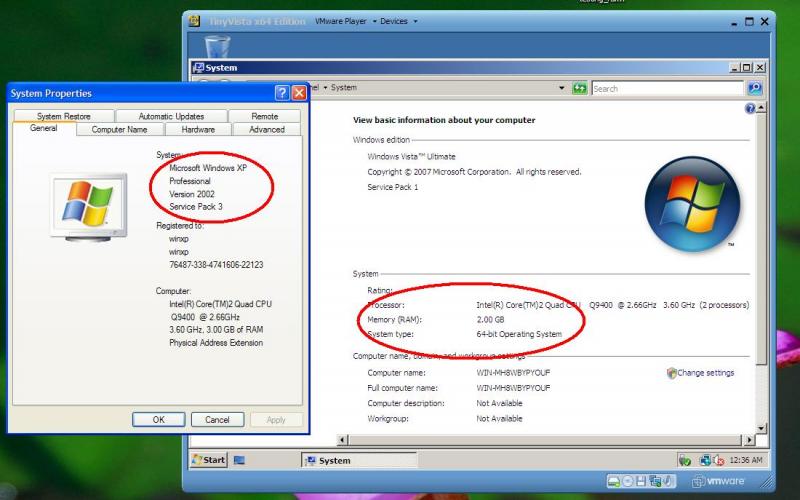Screen dimensions: 800x500
Task: Click the greyed-out Apply button in System Properties
Action: coord(276,419)
